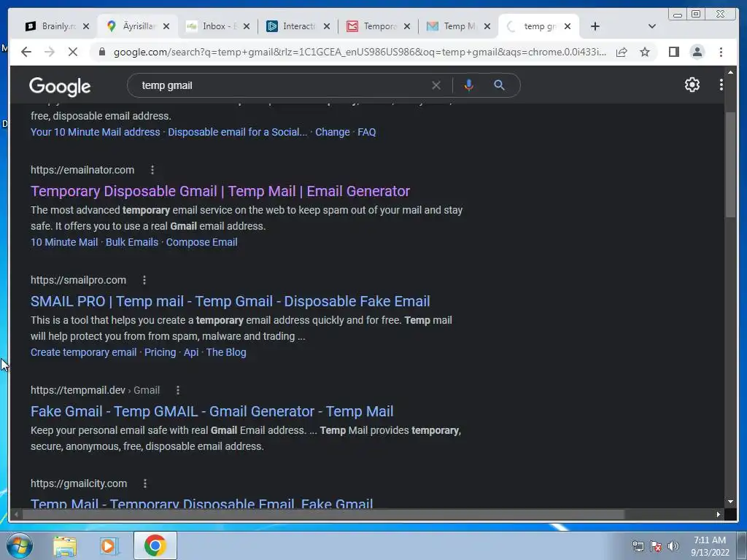The image size is (747, 560).
Task: Start voice search with the microphone
Action: 469,85
